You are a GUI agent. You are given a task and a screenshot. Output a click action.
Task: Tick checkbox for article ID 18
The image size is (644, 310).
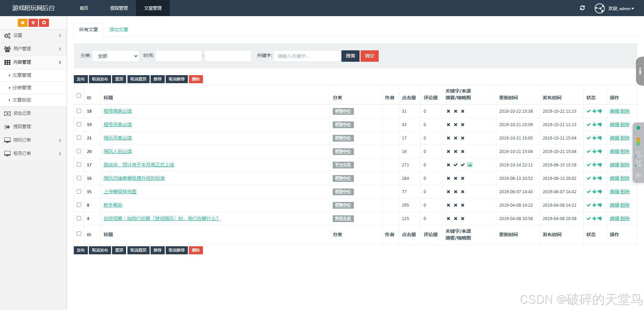pos(79,111)
